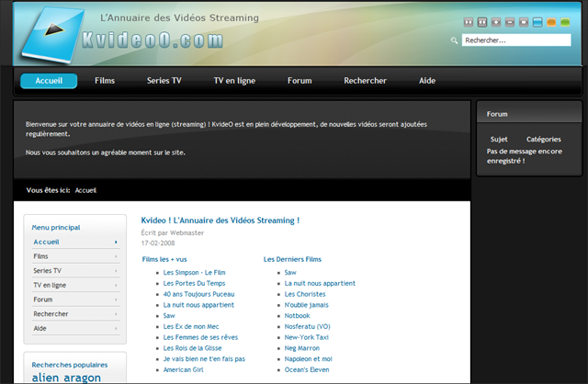Select the orange color theme swatch
The height and width of the screenshot is (384, 588).
point(551,22)
